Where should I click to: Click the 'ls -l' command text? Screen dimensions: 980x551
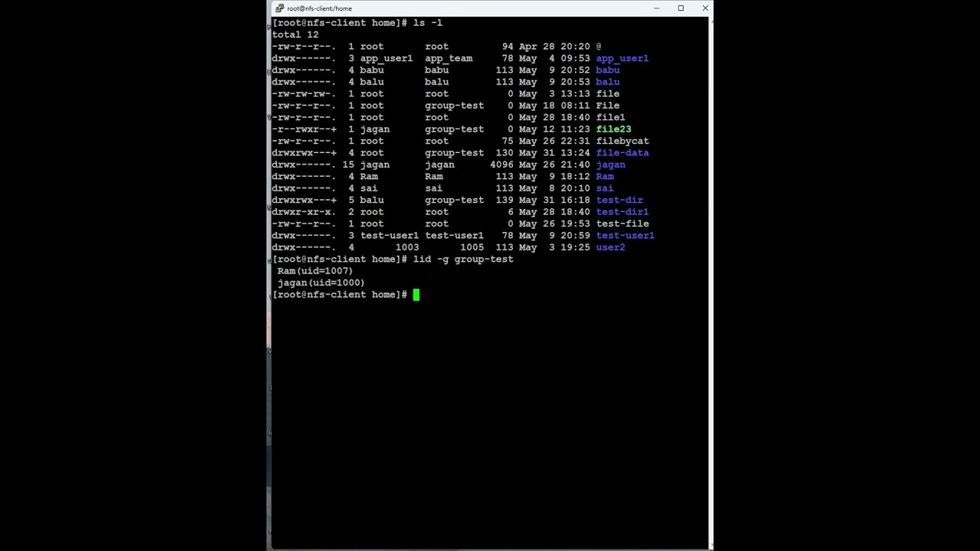(427, 23)
